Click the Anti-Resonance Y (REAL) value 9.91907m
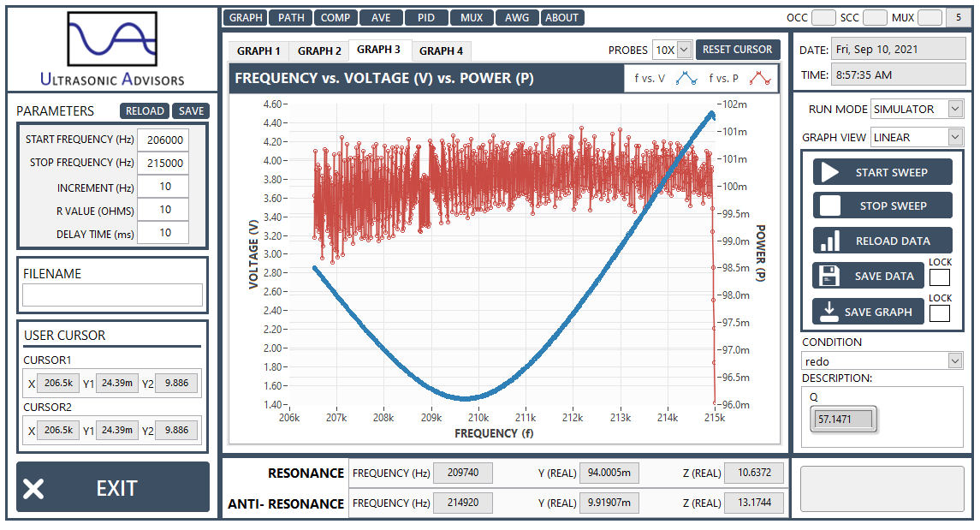Viewport: 980px width, 530px height. (x=609, y=503)
